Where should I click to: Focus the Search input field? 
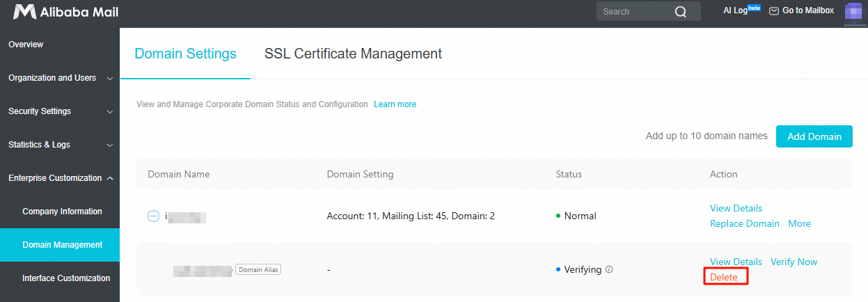pos(633,12)
